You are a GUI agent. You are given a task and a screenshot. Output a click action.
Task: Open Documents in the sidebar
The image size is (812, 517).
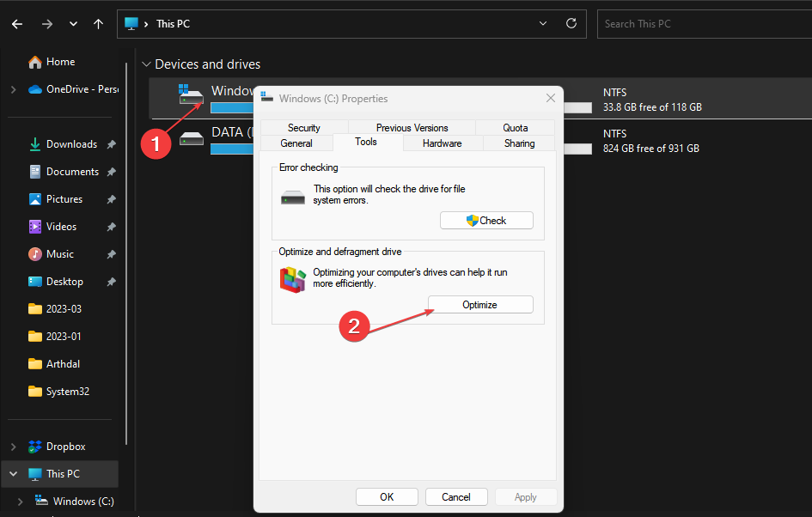coord(72,172)
